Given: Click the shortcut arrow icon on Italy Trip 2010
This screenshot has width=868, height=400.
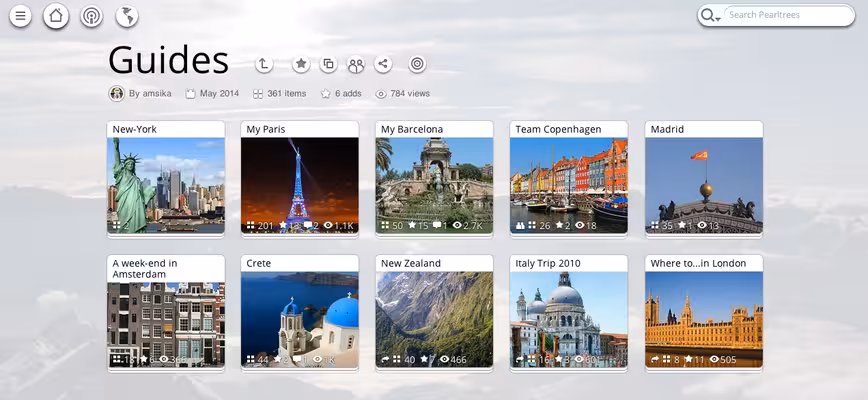Looking at the screenshot, I should [x=520, y=360].
